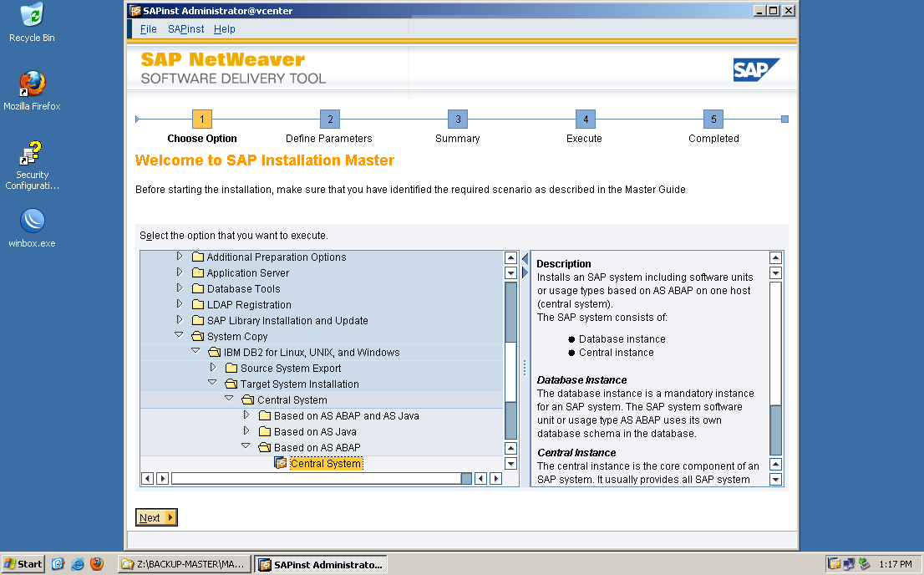The width and height of the screenshot is (924, 575).
Task: Click the Based on AS ABAP folder icon
Action: point(265,448)
